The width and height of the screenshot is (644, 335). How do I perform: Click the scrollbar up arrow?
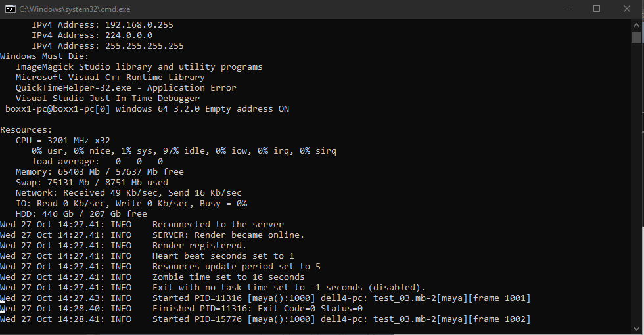[636, 25]
